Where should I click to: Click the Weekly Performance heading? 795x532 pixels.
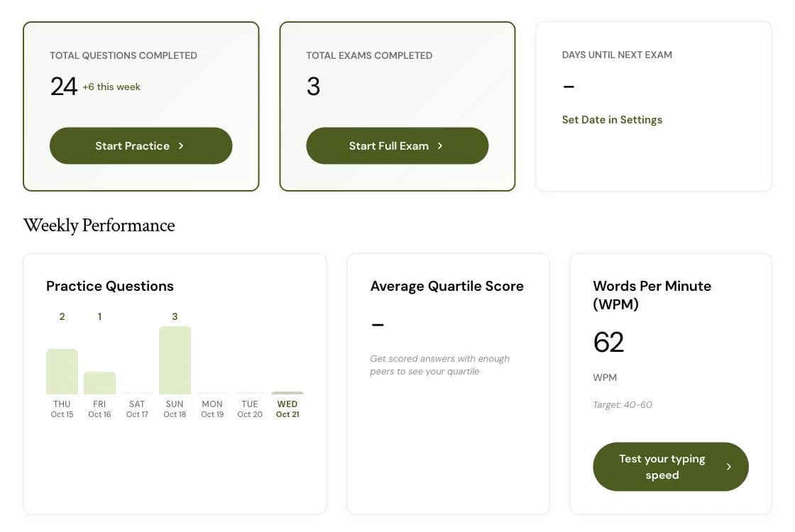pos(99,226)
